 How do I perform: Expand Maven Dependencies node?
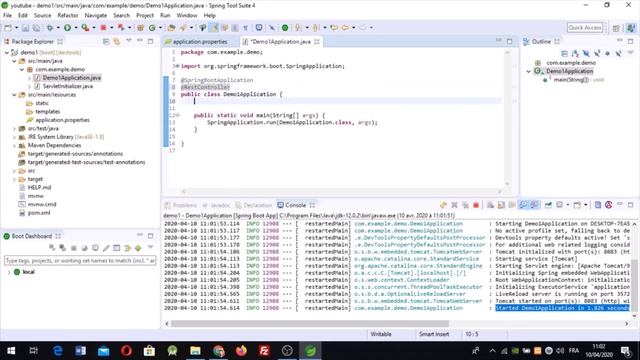click(x=15, y=145)
